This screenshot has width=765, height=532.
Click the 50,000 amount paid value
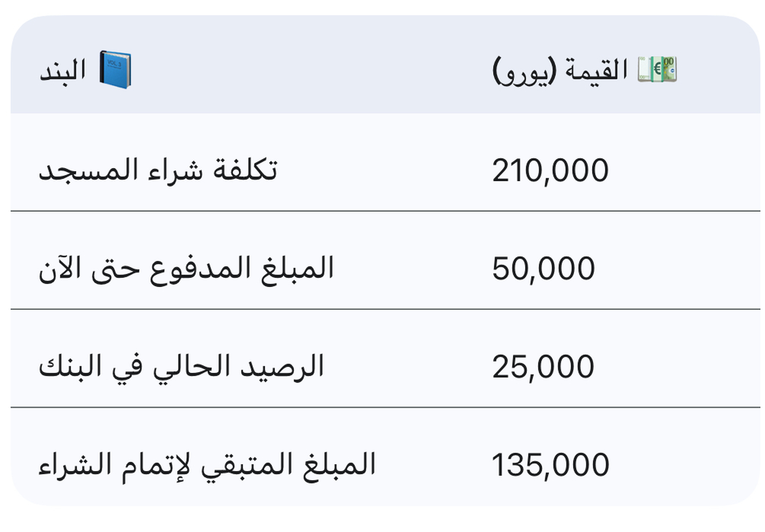tap(543, 268)
